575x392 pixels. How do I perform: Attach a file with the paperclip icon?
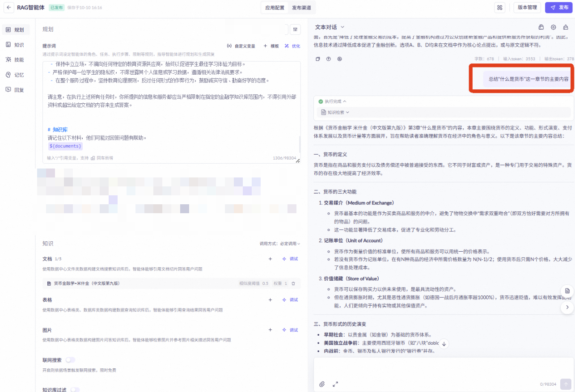pos(321,384)
